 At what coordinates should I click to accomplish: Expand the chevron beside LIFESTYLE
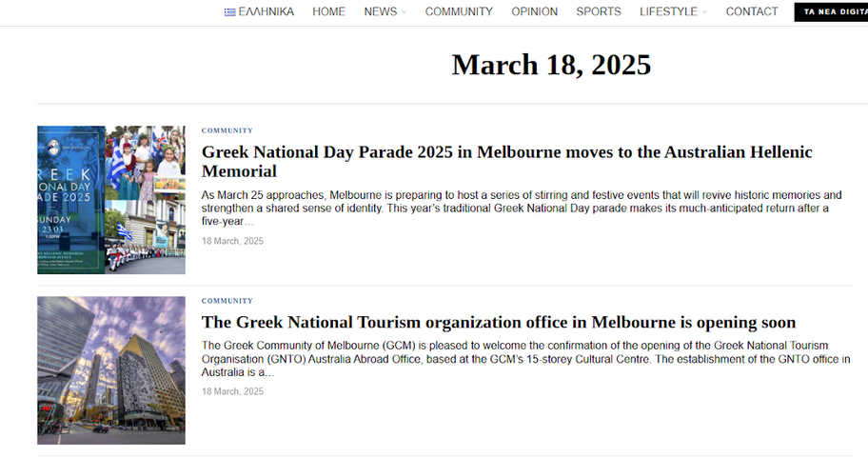(x=705, y=12)
